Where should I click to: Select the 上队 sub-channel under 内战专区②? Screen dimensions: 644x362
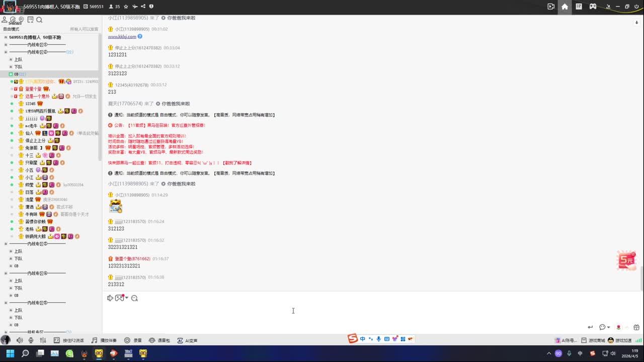[18, 59]
